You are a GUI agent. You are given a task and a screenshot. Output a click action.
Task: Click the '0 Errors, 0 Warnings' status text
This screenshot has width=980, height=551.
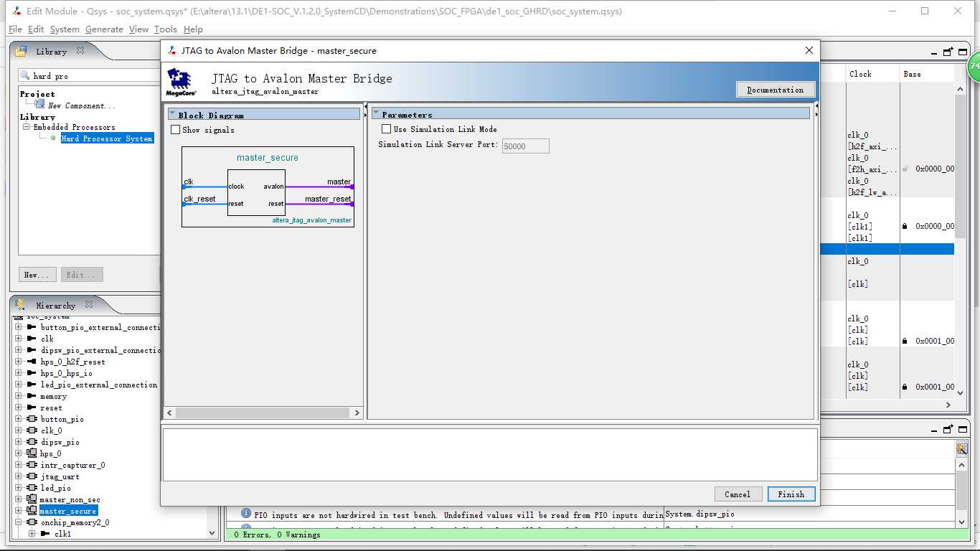(x=277, y=534)
